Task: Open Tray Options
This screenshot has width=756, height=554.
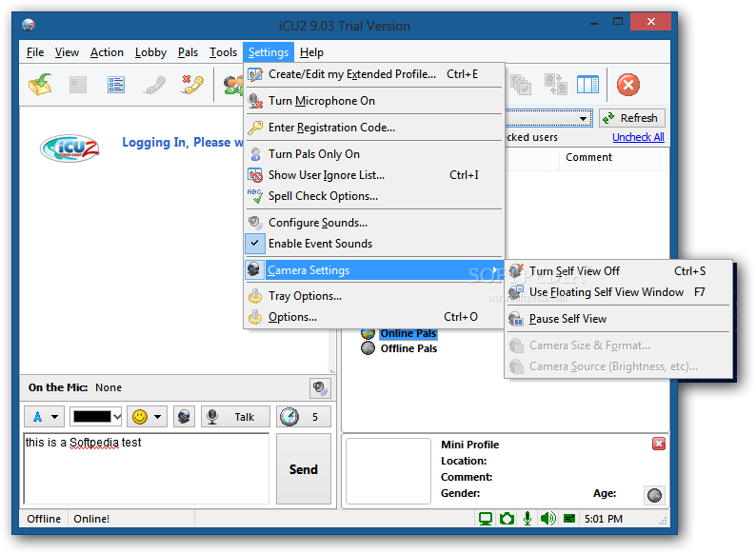Action: tap(374, 296)
